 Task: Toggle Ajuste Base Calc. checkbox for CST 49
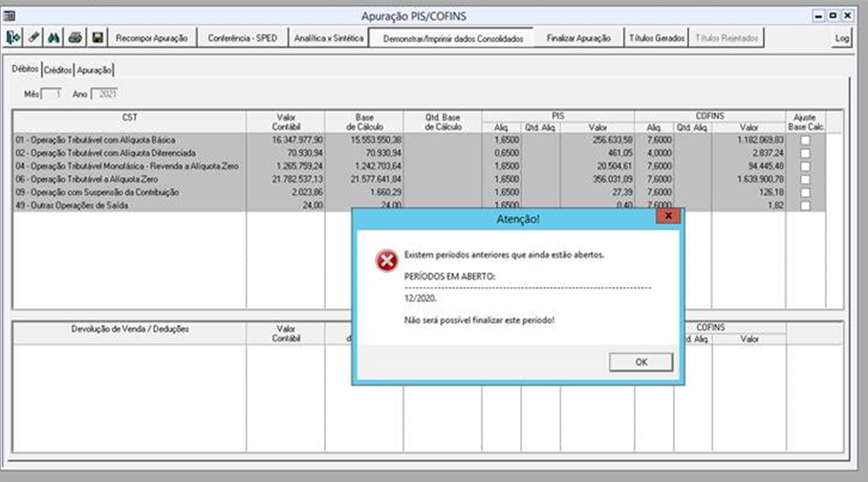click(x=806, y=206)
